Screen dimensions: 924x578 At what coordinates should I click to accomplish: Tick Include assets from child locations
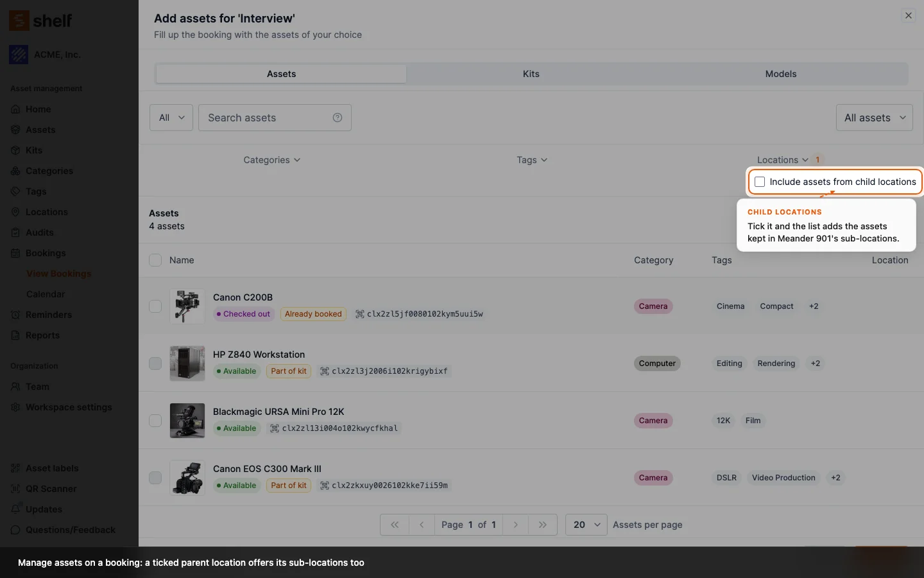760,182
